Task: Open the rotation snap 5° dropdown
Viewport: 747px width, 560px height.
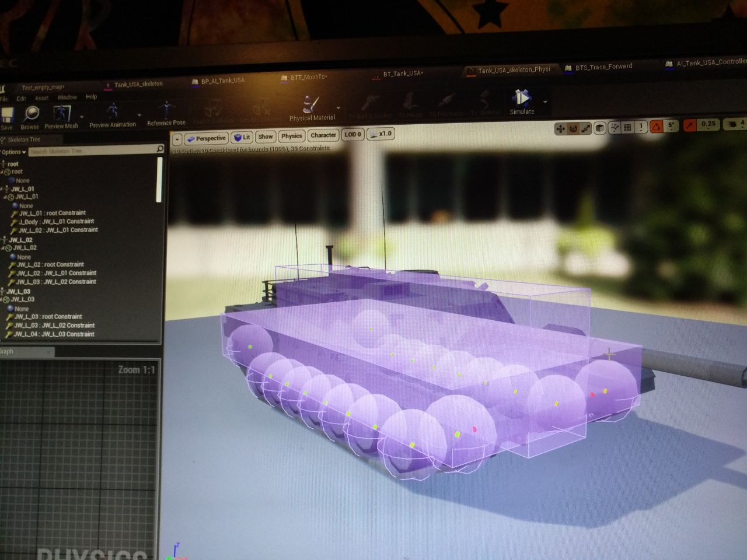Action: [x=672, y=125]
